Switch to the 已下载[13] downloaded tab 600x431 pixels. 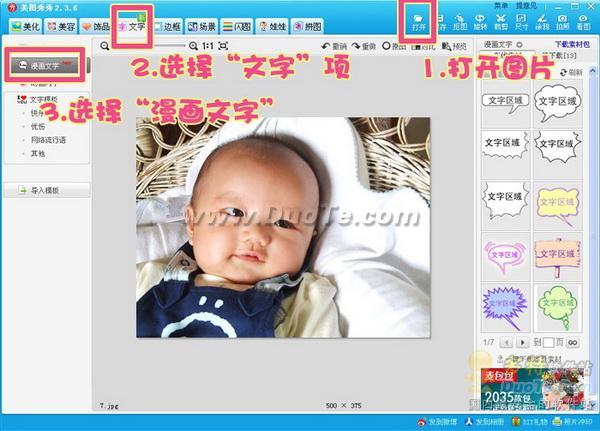pos(559,55)
